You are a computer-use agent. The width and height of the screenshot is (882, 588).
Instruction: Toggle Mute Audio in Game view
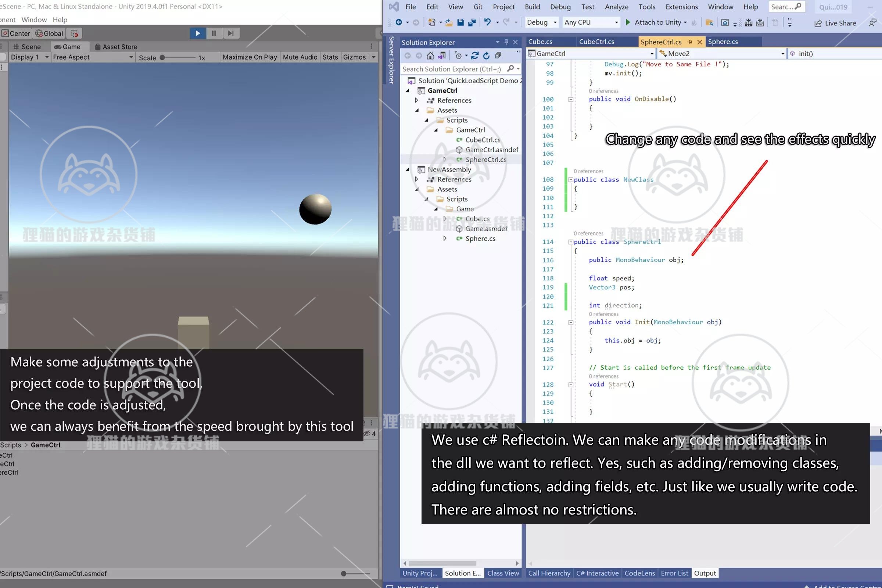(300, 57)
